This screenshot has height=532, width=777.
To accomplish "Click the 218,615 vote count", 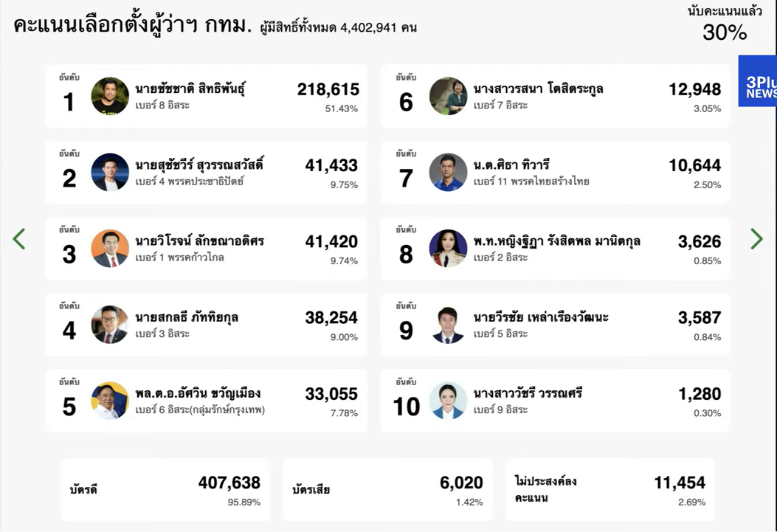I will tap(328, 89).
